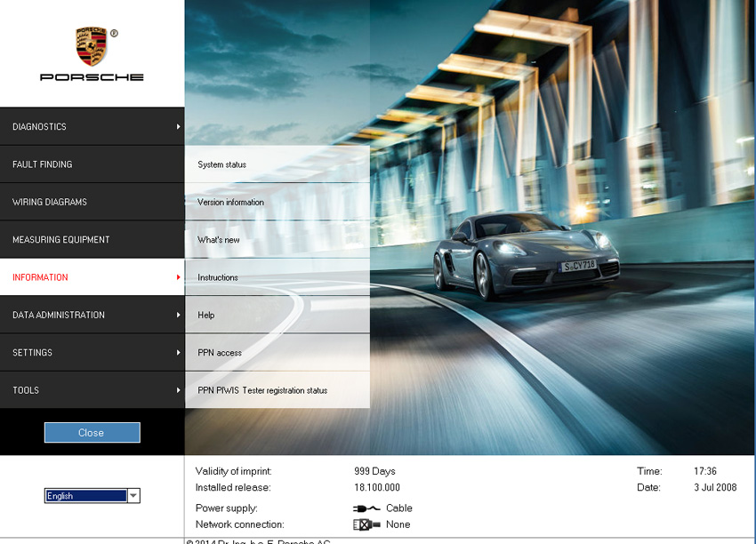
Task: Click the None network connection text
Action: tap(398, 524)
